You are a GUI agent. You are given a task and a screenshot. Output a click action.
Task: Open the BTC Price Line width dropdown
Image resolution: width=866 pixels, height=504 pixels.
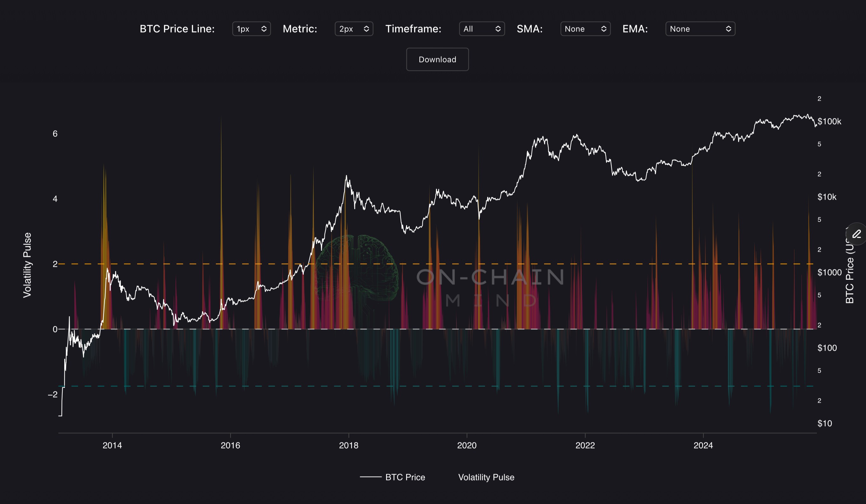251,29
